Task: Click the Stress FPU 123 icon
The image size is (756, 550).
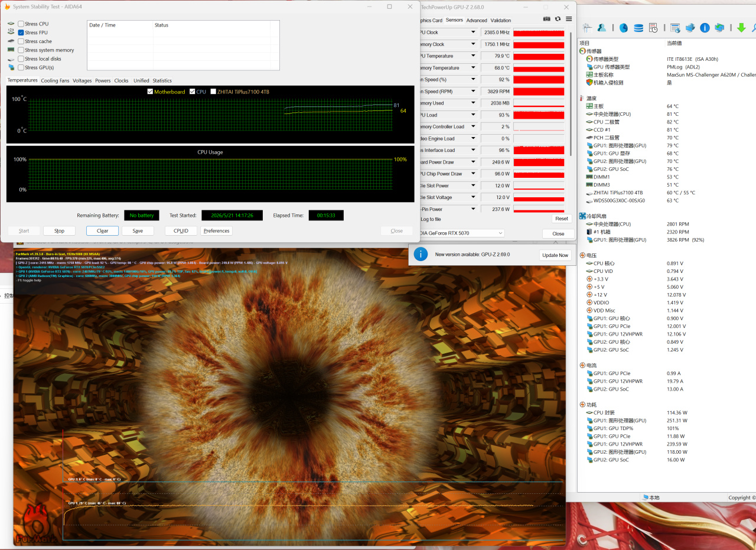Action: pos(11,32)
